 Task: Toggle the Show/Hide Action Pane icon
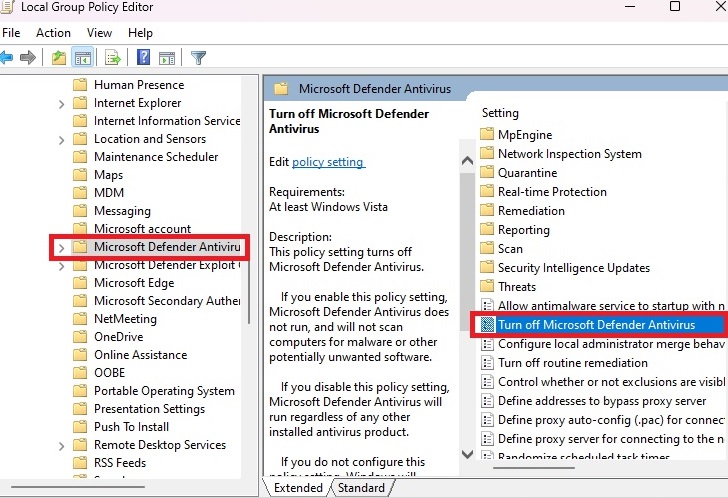click(x=167, y=58)
